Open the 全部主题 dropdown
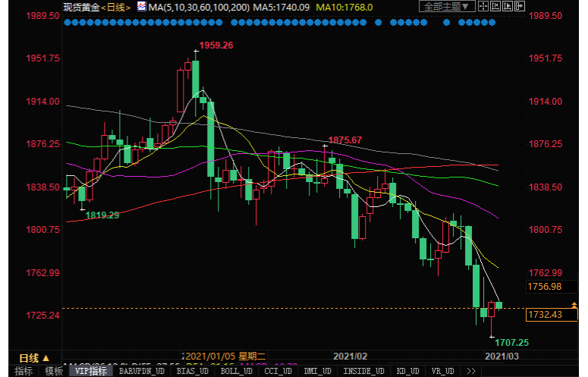The width and height of the screenshot is (588, 377). 447,6
